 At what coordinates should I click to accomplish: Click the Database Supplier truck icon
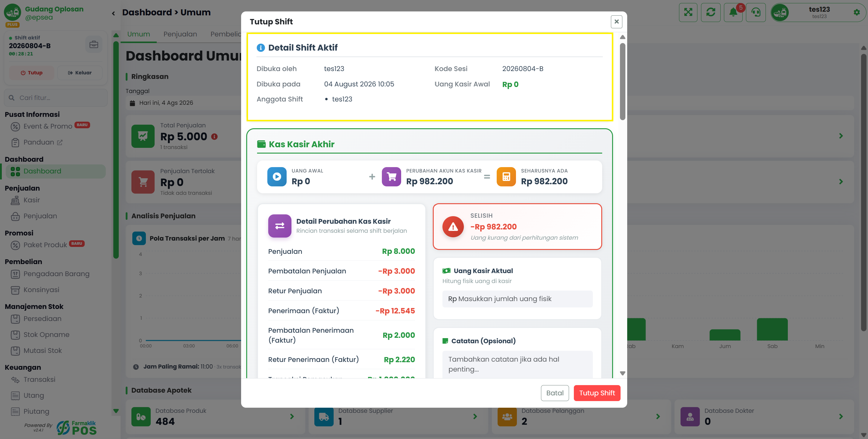(324, 417)
